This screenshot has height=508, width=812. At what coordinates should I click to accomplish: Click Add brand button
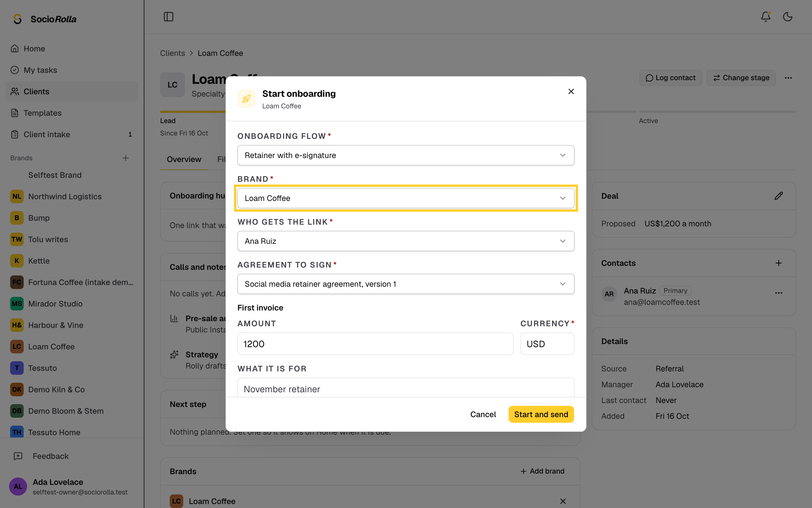click(542, 471)
